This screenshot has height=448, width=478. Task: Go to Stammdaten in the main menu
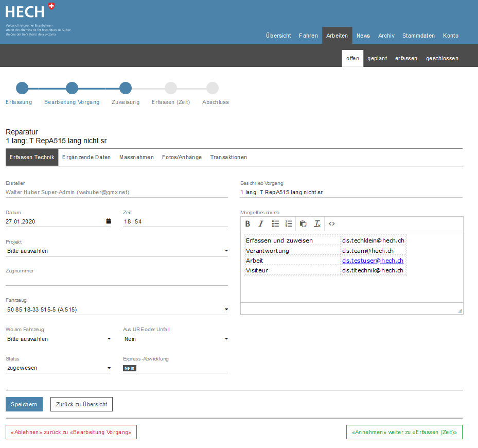coord(418,36)
